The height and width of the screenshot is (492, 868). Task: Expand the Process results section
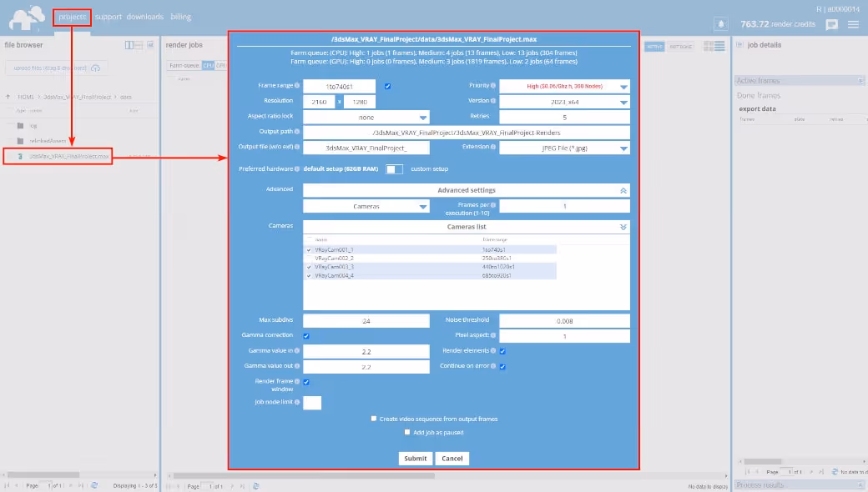click(x=860, y=484)
